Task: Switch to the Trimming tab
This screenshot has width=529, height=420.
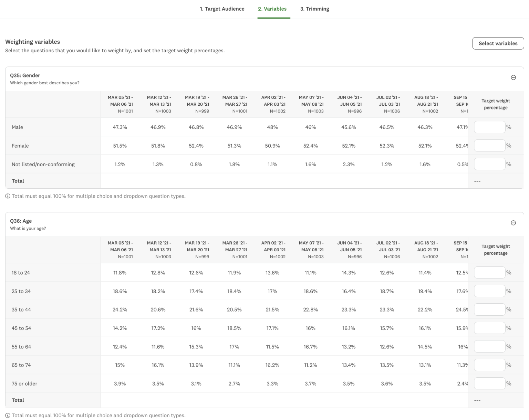Action: coord(314,9)
